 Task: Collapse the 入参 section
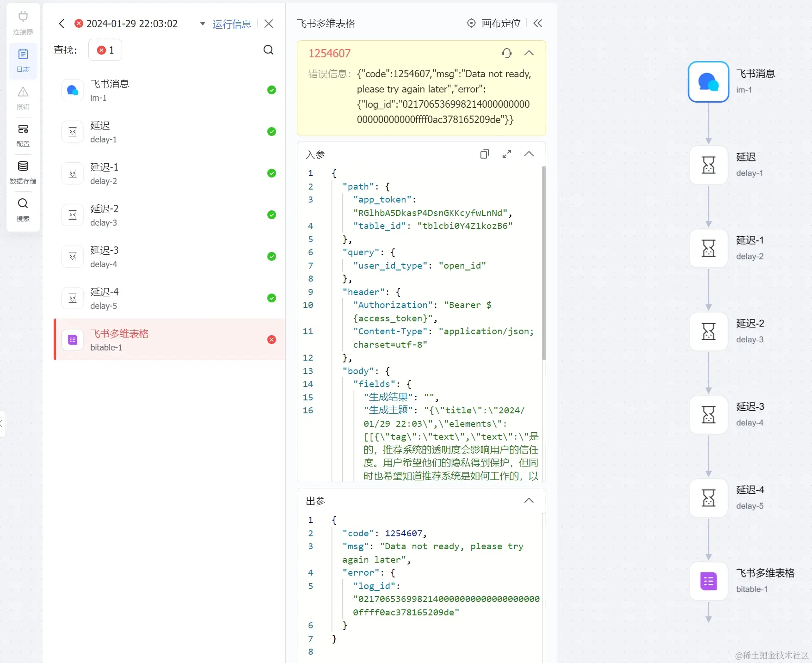[x=529, y=154]
